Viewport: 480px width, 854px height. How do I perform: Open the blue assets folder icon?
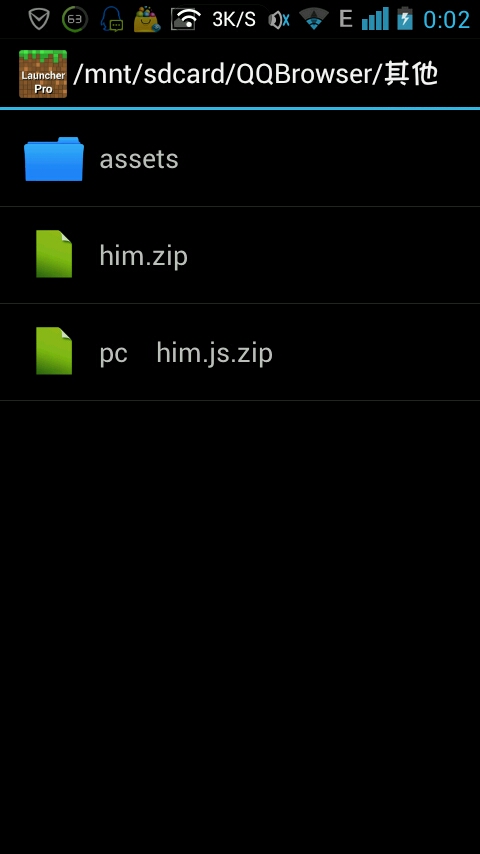[54, 158]
